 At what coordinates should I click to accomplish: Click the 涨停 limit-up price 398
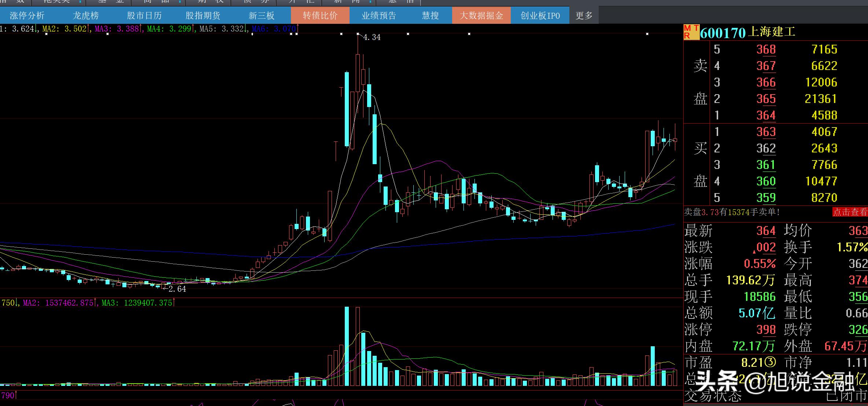tap(766, 329)
